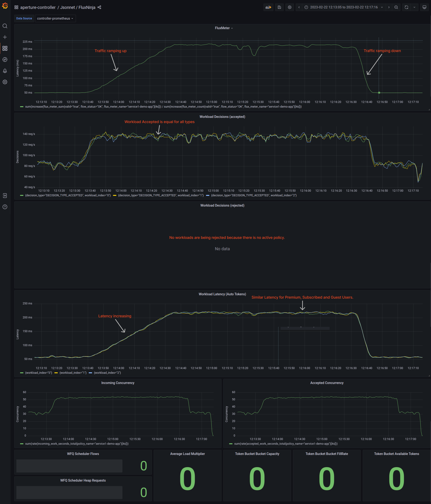The width and height of the screenshot is (431, 504).
Task: Open the Explore compass icon
Action: [5, 60]
